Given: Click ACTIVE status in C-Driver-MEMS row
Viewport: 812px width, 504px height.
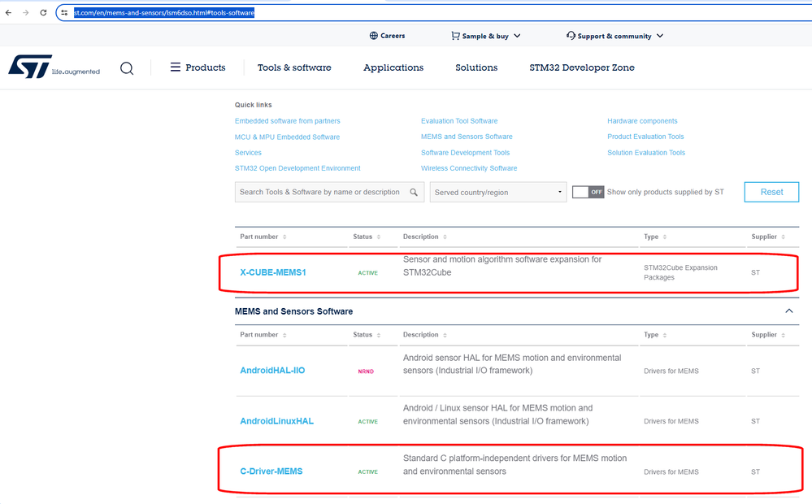Looking at the screenshot, I should 367,471.
